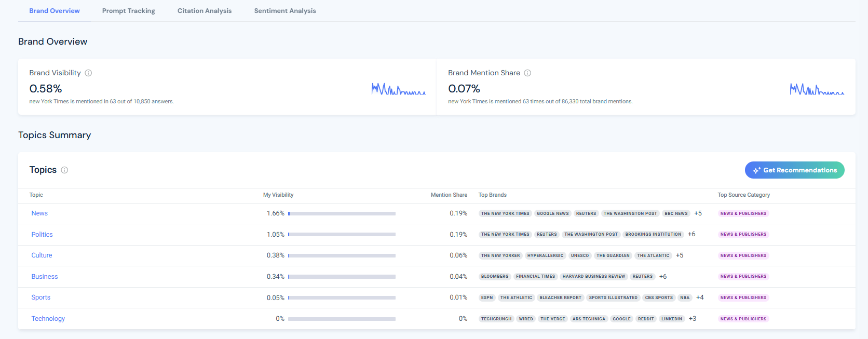Open the Citation Analysis tab
The width and height of the screenshot is (868, 339).
point(205,11)
